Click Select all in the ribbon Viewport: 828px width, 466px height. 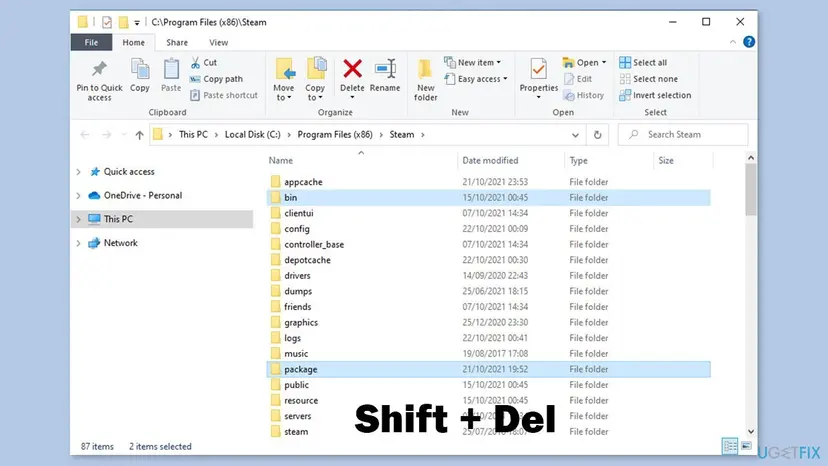[x=643, y=62]
